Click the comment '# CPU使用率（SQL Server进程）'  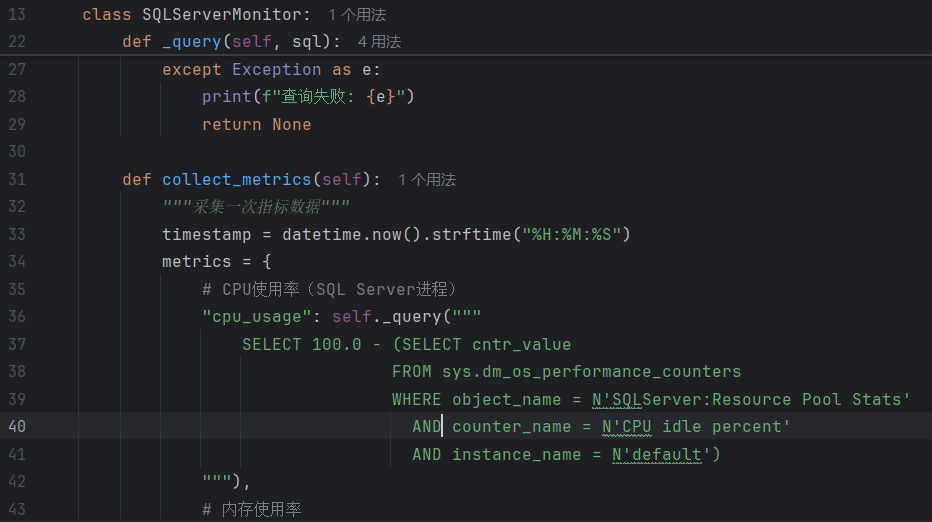(x=329, y=289)
